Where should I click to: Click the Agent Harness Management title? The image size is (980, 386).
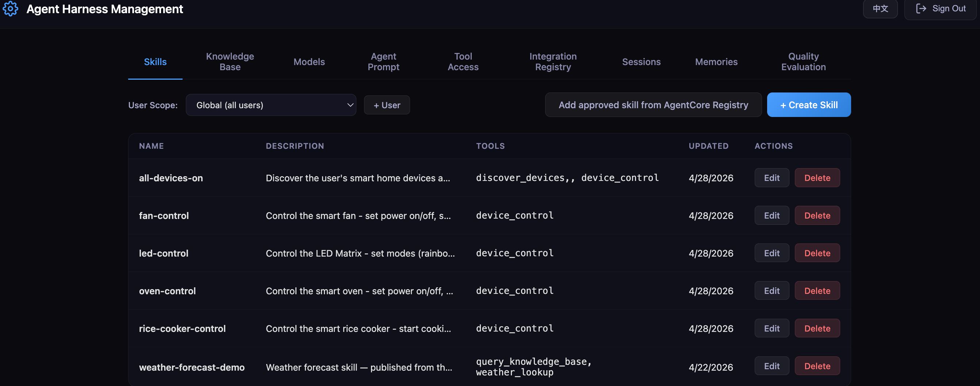pos(105,9)
